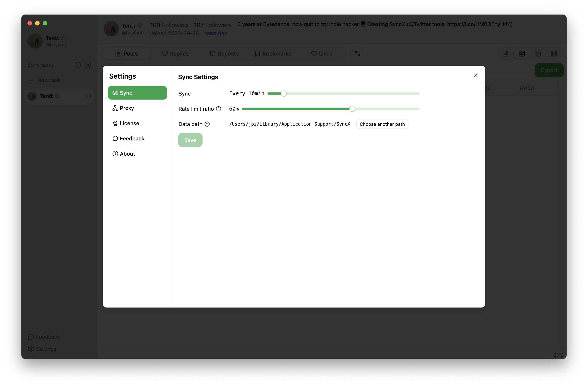Show Data path help tooltip
588x387 pixels.
pos(207,124)
